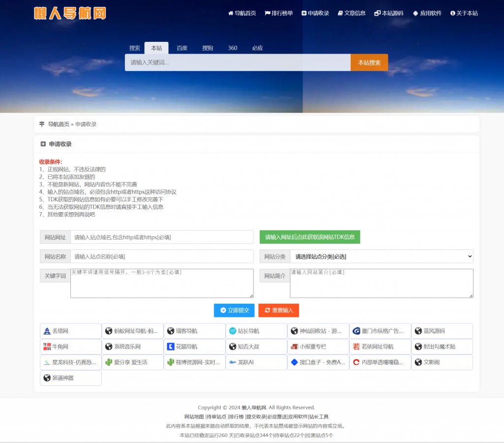Switch to the 百度 search tab
The width and height of the screenshot is (504, 443).
(x=182, y=48)
